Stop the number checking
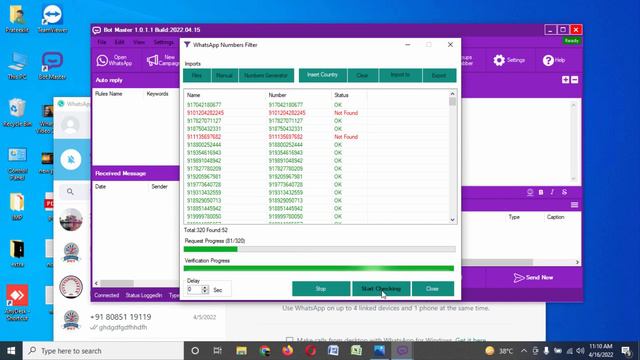640x360 pixels. tap(321, 289)
